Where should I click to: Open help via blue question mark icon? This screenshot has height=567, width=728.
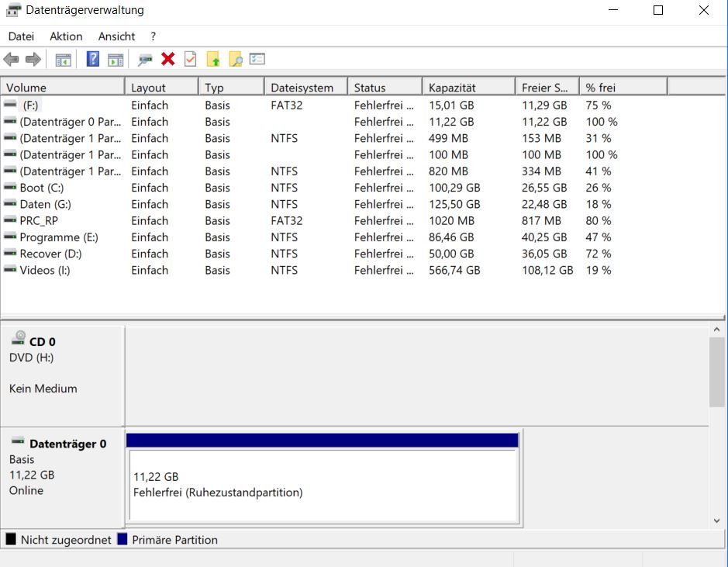click(93, 60)
